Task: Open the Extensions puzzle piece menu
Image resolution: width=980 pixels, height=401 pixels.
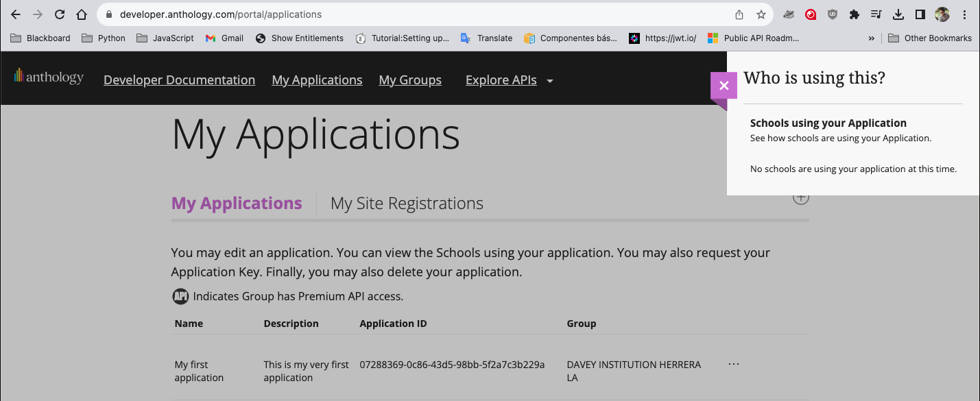Action: (854, 14)
